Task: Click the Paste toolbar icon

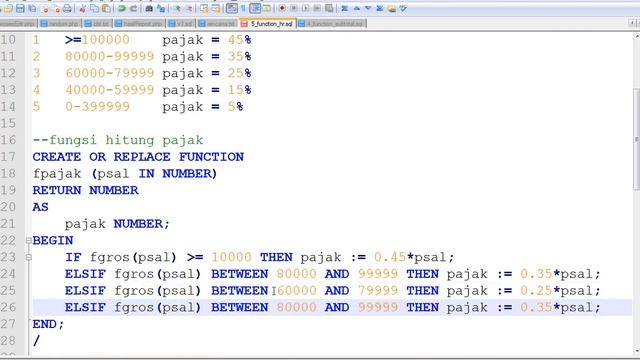Action: 106,9
